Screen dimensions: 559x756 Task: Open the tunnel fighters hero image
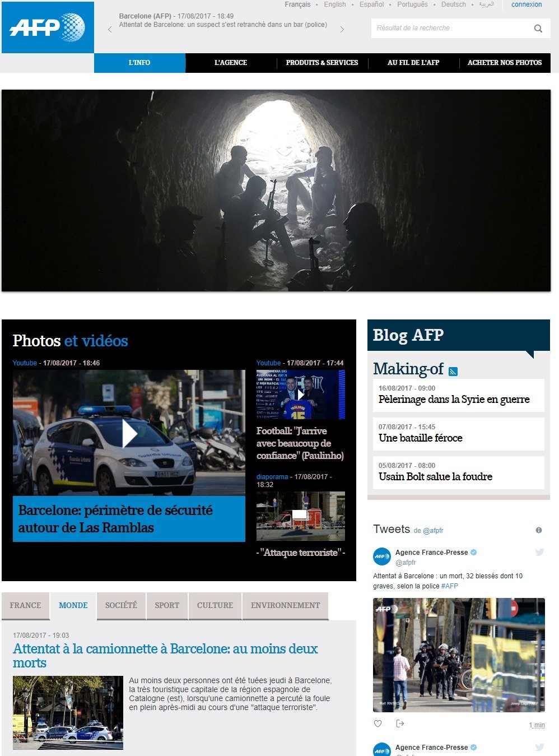pos(276,191)
